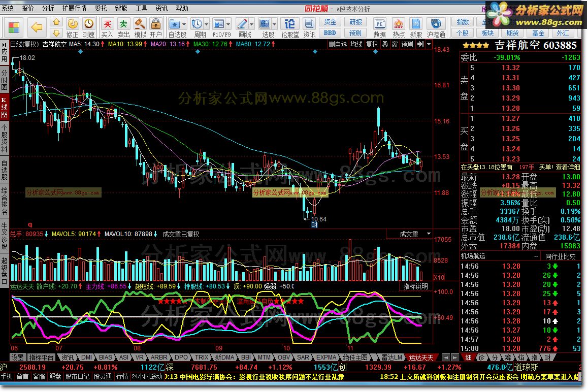Switch to the 运达天天 indicator tab
The height and width of the screenshot is (392, 588).
coord(421,357)
